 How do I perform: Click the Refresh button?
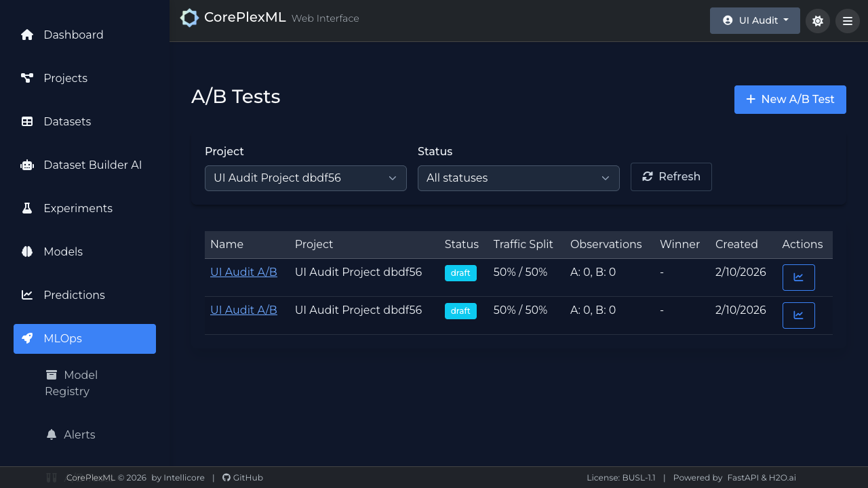pos(671,177)
